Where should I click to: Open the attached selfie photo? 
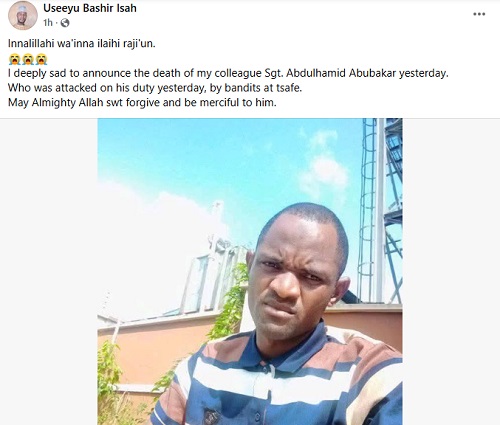click(250, 271)
